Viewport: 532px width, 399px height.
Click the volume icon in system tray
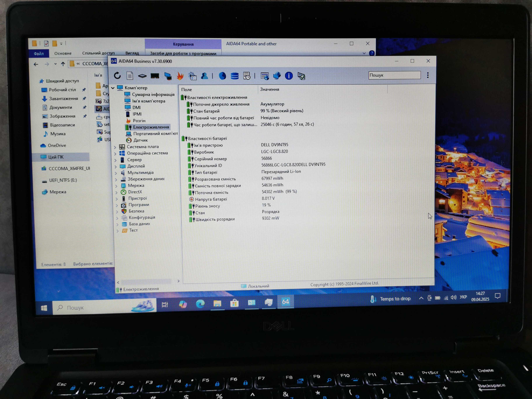(454, 297)
